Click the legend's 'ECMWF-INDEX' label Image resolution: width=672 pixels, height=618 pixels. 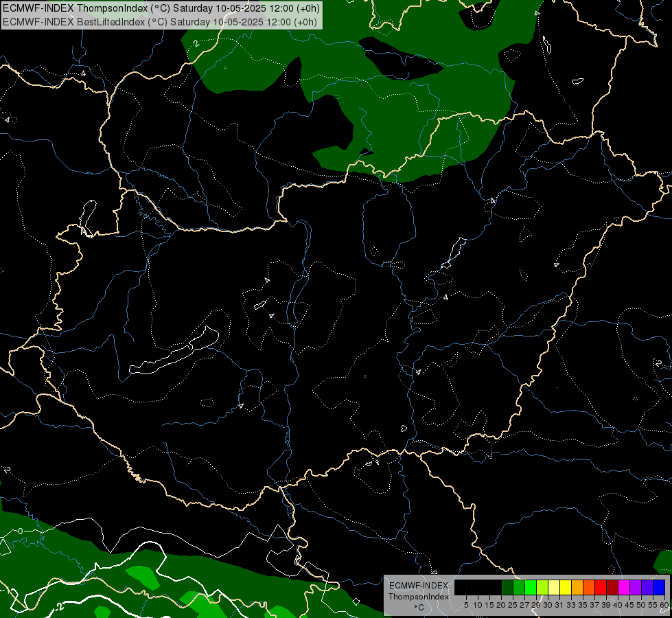419,586
